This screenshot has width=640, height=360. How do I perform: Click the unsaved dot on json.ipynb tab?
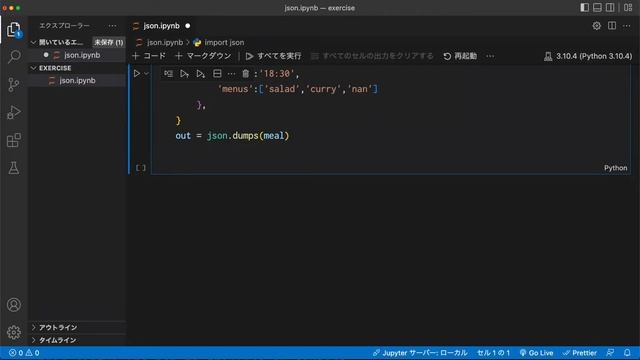188,26
